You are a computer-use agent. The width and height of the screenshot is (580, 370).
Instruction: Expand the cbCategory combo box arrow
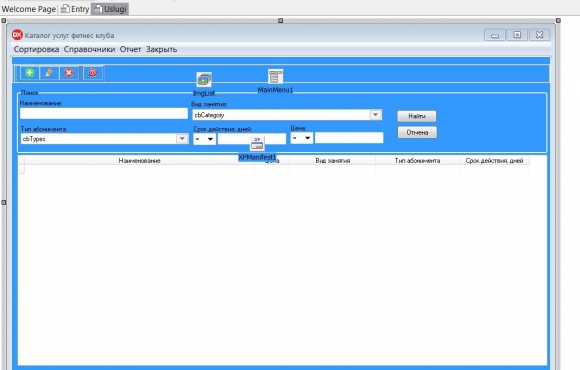375,115
